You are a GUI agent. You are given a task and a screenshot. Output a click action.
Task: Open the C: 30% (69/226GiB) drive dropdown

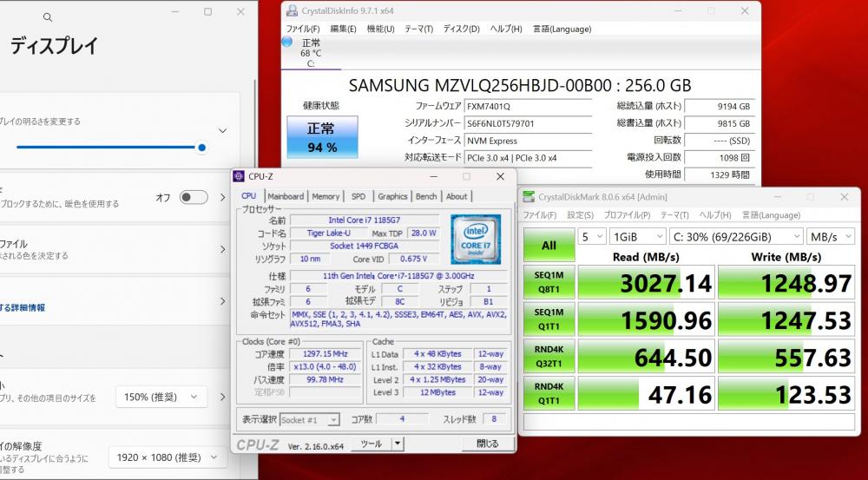[736, 237]
